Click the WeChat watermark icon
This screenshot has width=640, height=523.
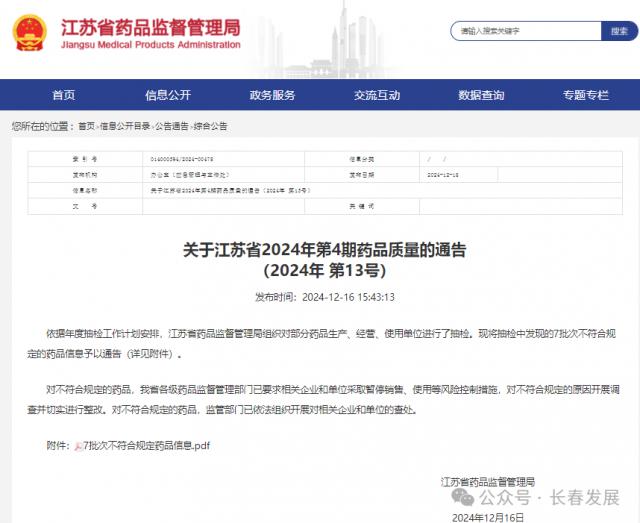point(461,497)
